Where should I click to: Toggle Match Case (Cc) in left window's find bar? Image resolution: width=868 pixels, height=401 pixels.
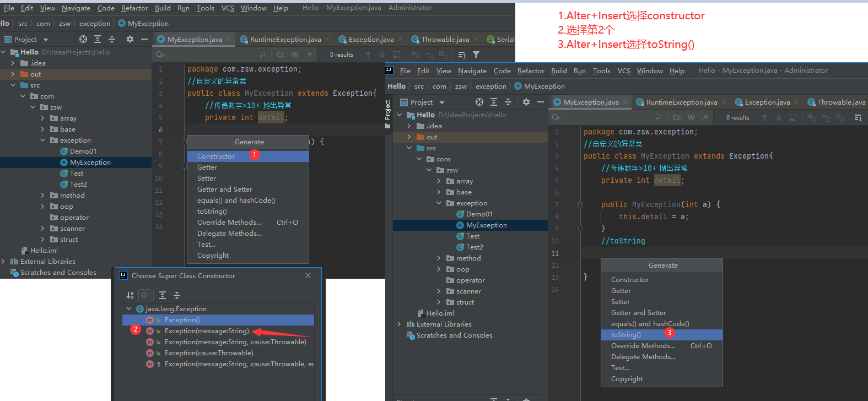click(x=281, y=55)
